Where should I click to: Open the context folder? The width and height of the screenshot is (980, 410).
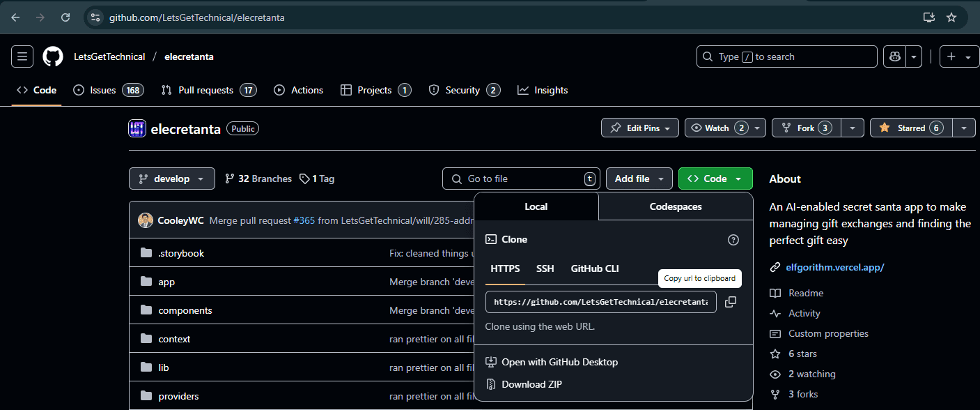coord(174,339)
